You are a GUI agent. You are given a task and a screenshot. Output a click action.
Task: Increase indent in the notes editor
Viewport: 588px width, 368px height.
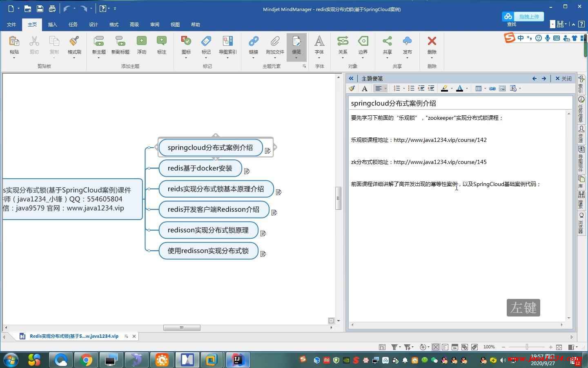tap(431, 88)
